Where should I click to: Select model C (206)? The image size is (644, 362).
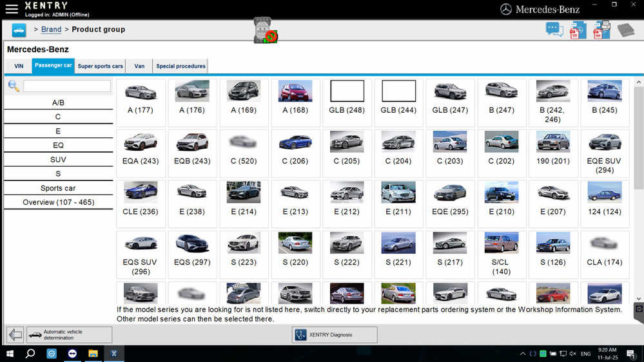[x=295, y=153]
